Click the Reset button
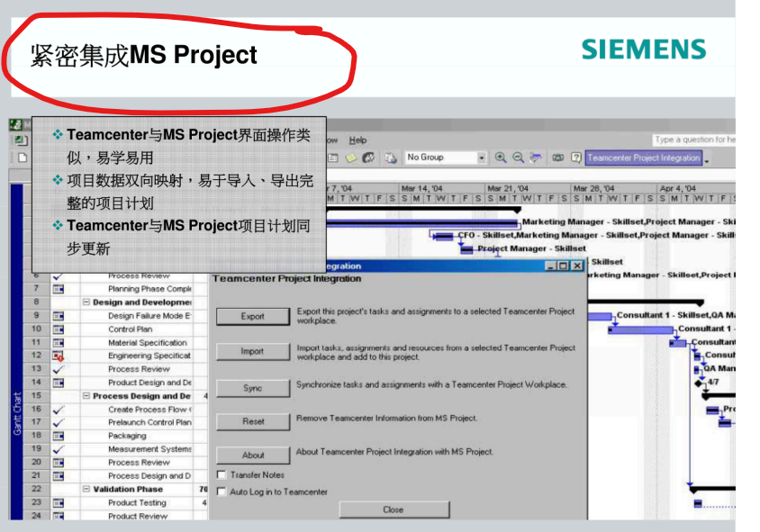Image resolution: width=760 pixels, height=532 pixels. coord(252,421)
